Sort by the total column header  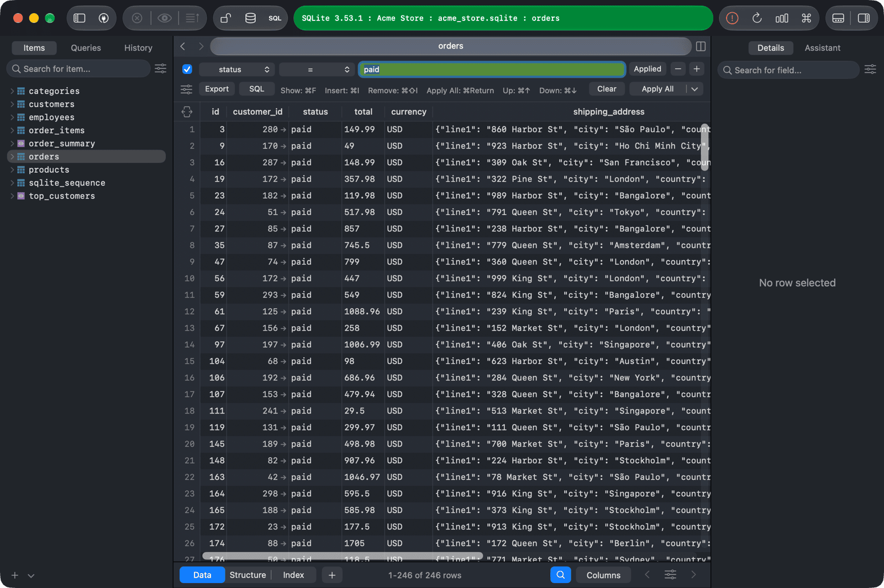coord(363,112)
